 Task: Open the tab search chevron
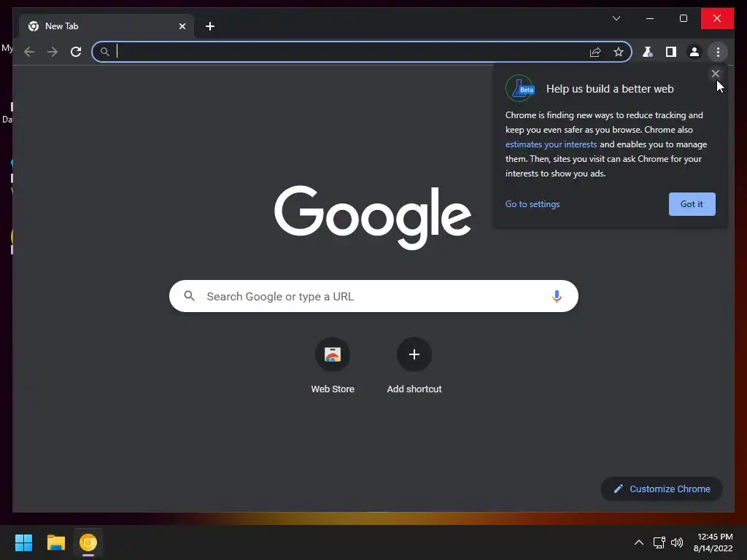click(x=616, y=18)
